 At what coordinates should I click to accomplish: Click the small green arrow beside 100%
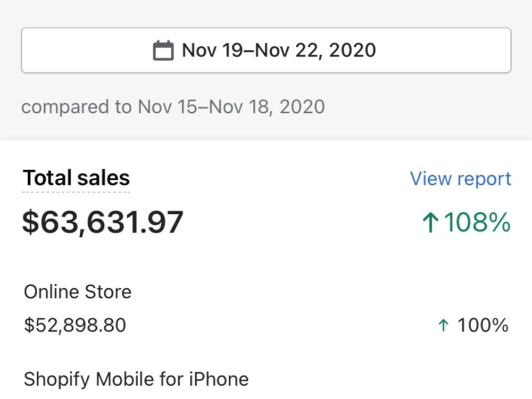[x=443, y=326]
